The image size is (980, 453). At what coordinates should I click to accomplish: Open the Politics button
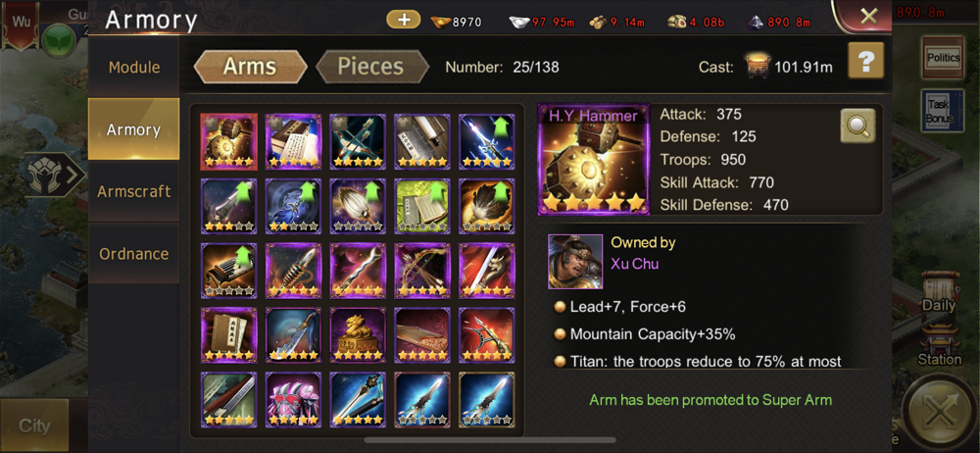point(943,58)
